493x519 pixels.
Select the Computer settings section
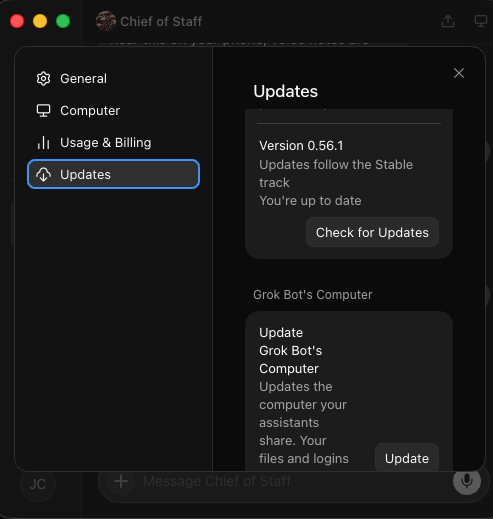click(113, 111)
